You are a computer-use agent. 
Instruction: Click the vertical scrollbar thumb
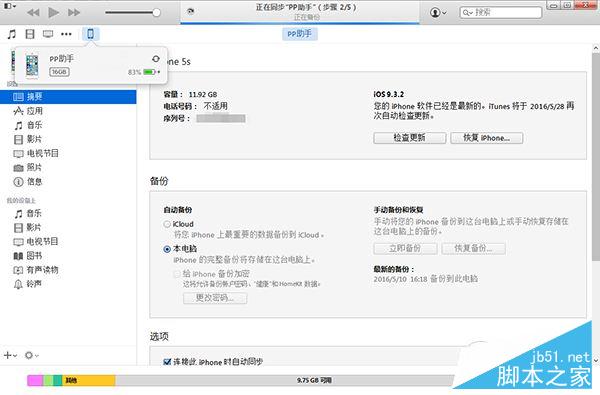(595, 157)
